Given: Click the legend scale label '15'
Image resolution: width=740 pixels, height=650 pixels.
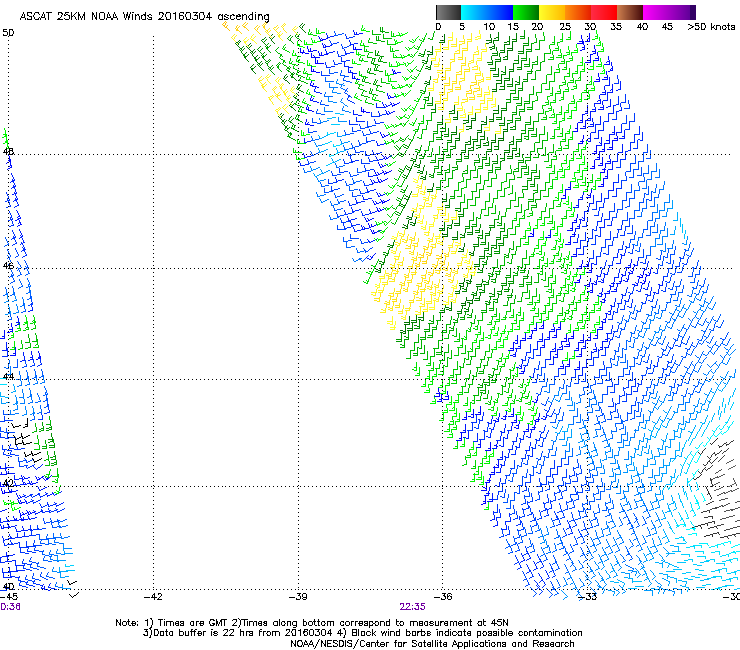Looking at the screenshot, I should click(x=513, y=27).
